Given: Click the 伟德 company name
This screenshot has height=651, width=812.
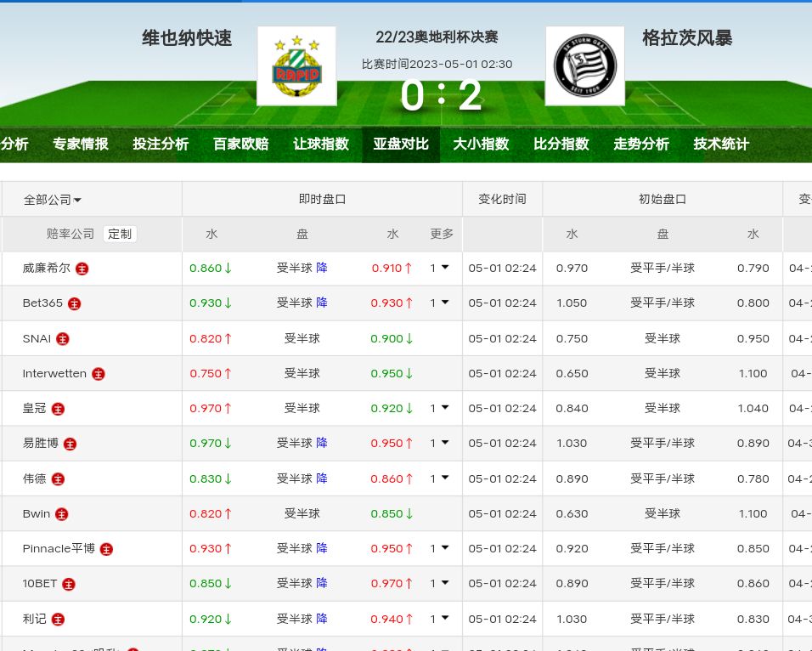Looking at the screenshot, I should (35, 478).
